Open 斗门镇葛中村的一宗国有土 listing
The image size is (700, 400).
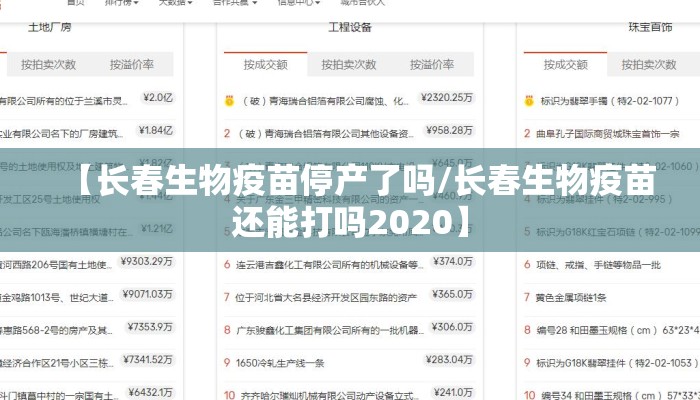pos(58,395)
